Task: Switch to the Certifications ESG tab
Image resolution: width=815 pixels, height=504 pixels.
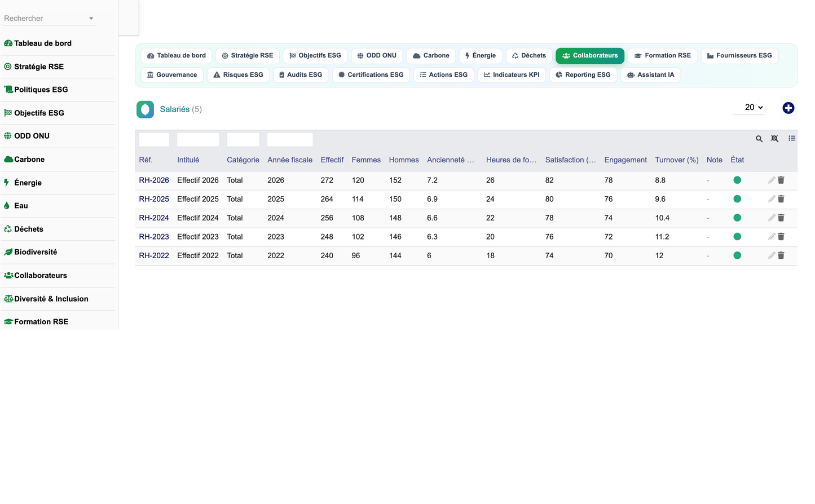Action: [371, 75]
